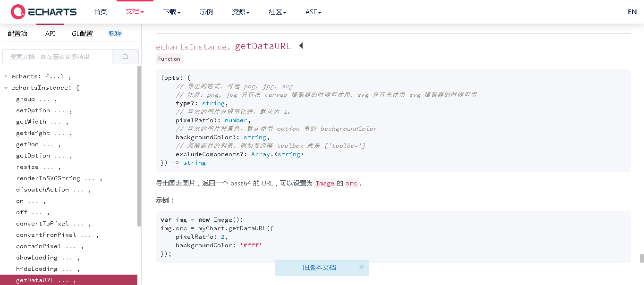This screenshot has height=285, width=644.
Task: Select renderToSVGString in the sidebar tree
Action: (x=48, y=178)
